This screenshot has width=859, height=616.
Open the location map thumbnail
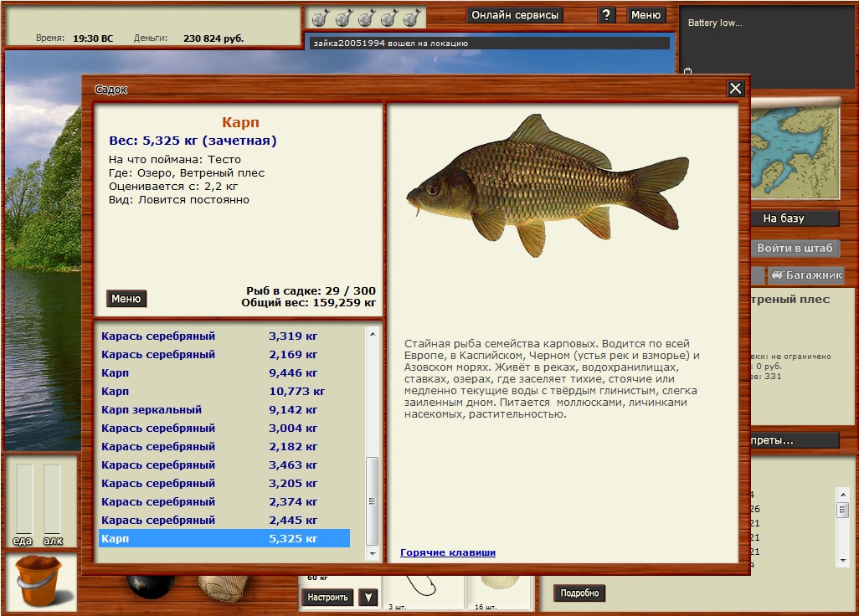(x=795, y=152)
